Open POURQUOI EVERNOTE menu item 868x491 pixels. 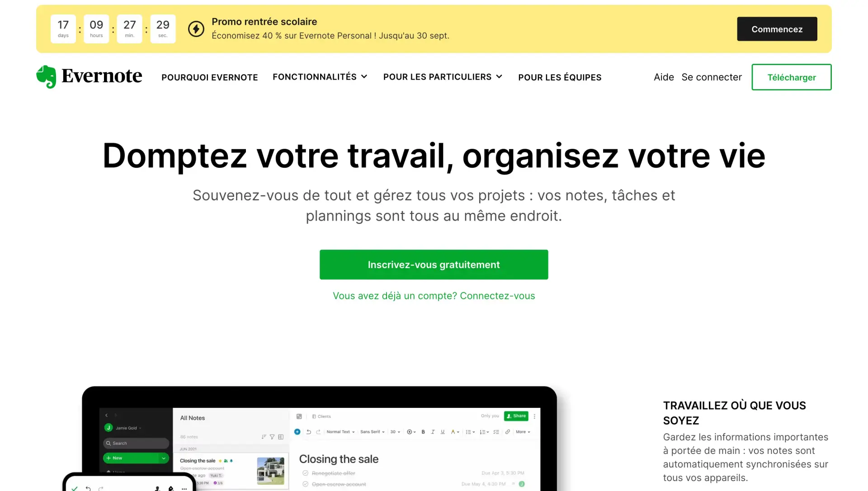click(209, 76)
